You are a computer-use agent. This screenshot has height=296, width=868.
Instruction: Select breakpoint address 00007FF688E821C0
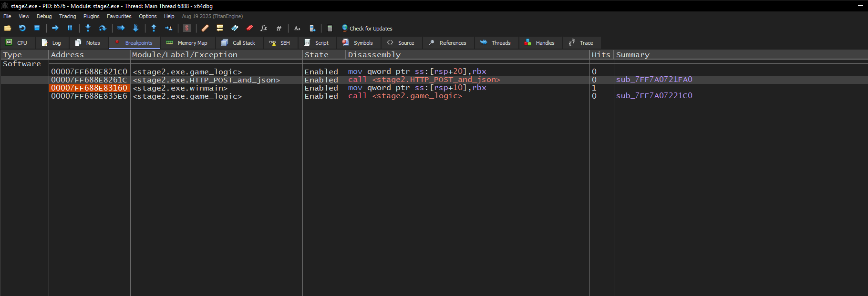click(x=89, y=72)
